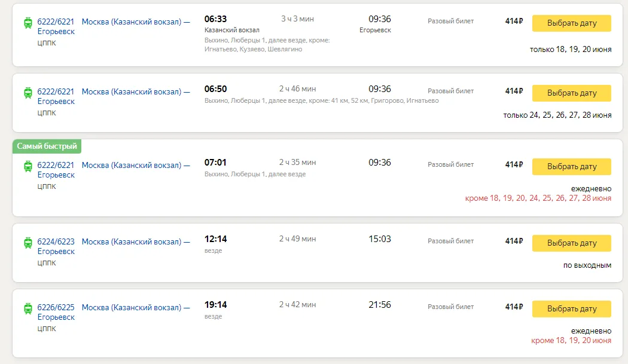Screen dimensions: 628x364
Task: Click the train icon beside the 06:33 departure
Action: pos(28,22)
